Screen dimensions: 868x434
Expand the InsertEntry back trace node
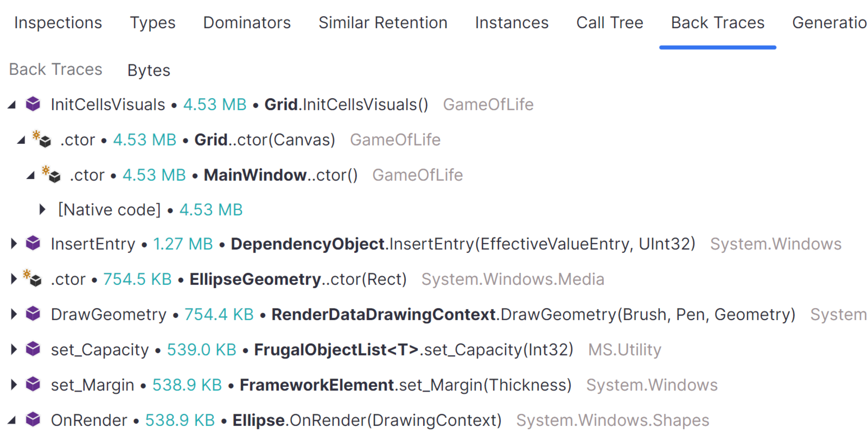[14, 244]
